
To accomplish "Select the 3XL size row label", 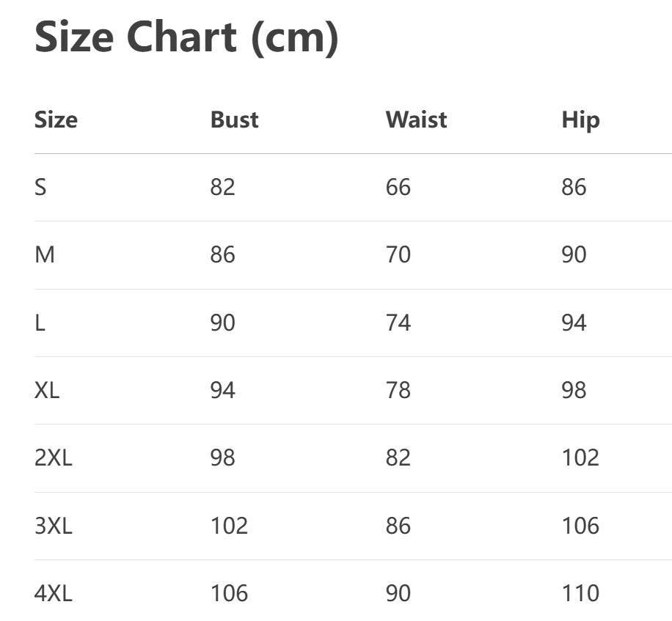I will [x=54, y=526].
